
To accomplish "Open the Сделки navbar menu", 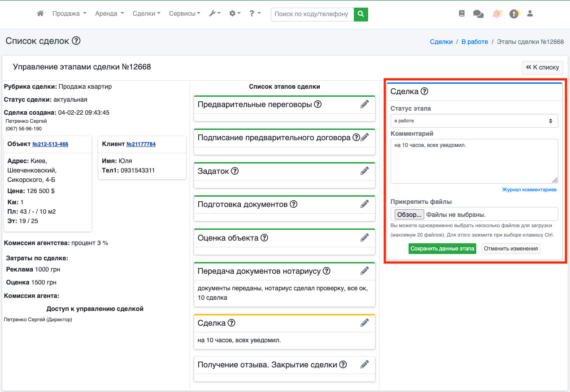I will coord(146,14).
